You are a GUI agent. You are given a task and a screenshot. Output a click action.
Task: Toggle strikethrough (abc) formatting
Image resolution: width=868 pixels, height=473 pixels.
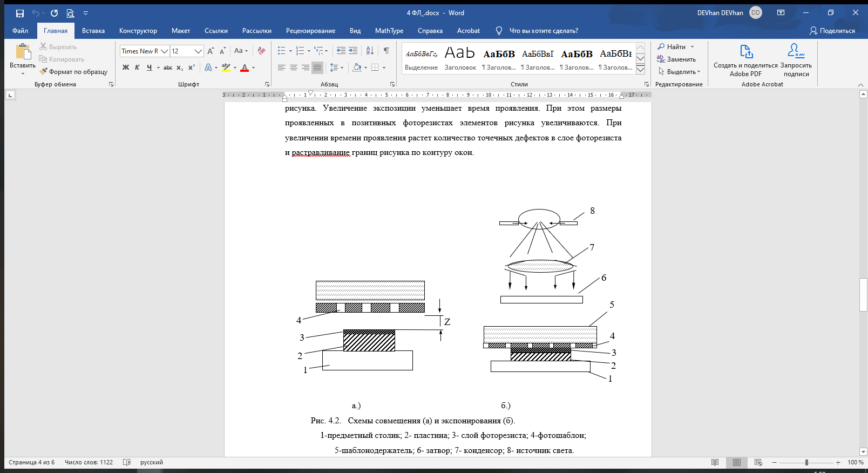168,67
